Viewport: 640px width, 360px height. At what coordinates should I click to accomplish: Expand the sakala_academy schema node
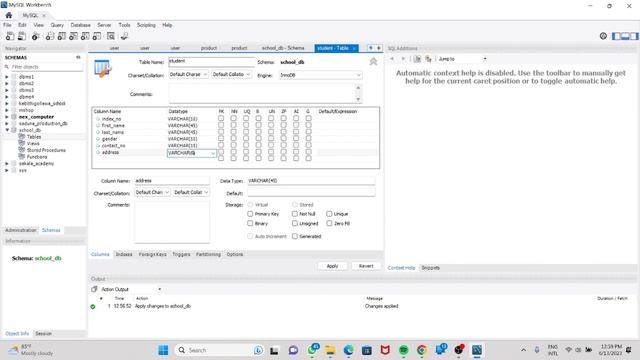click(7, 163)
